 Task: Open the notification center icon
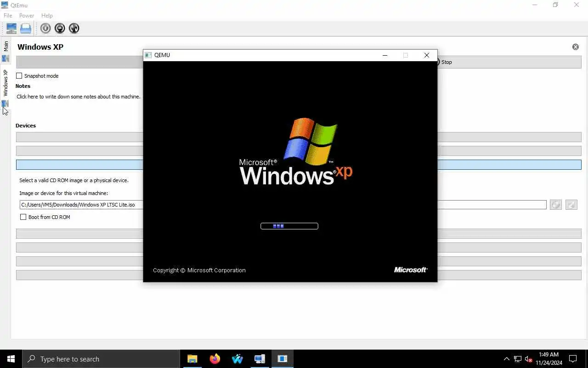tap(573, 359)
